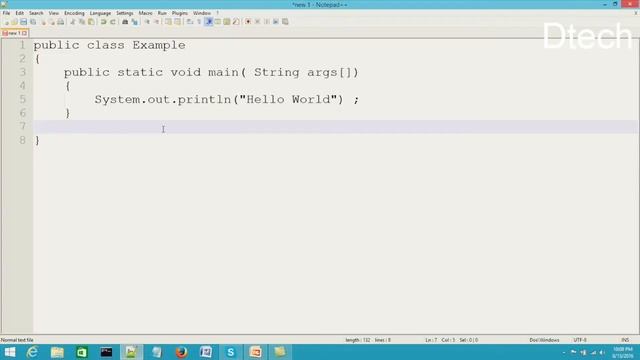This screenshot has height=360, width=640.
Task: Open the User Defined Language icon
Action: point(218,22)
